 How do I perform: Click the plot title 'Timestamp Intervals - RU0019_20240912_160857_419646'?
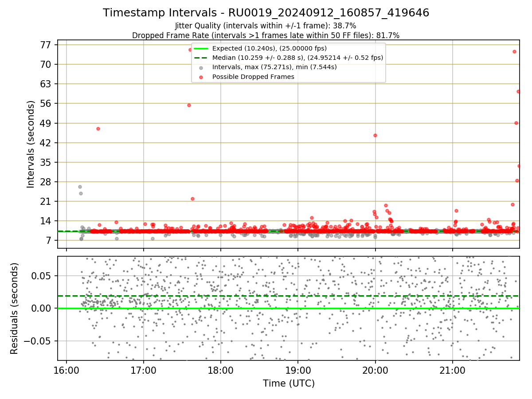point(266,13)
